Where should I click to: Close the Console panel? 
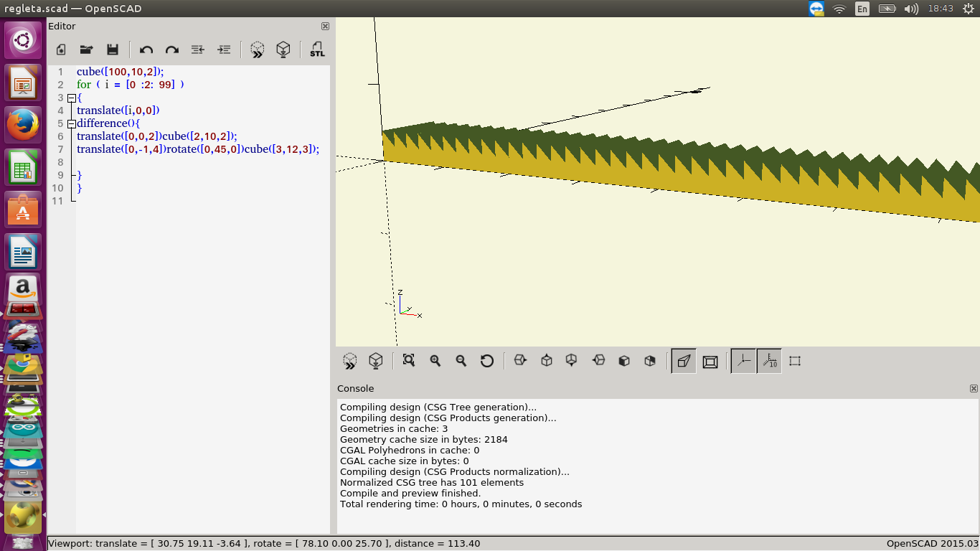974,388
